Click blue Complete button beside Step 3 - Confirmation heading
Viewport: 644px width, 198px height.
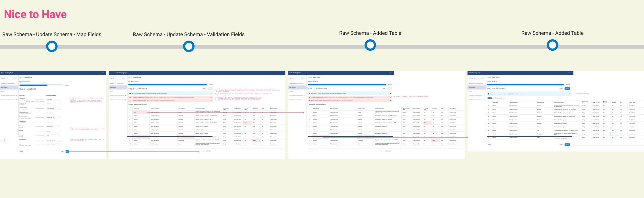point(567,88)
